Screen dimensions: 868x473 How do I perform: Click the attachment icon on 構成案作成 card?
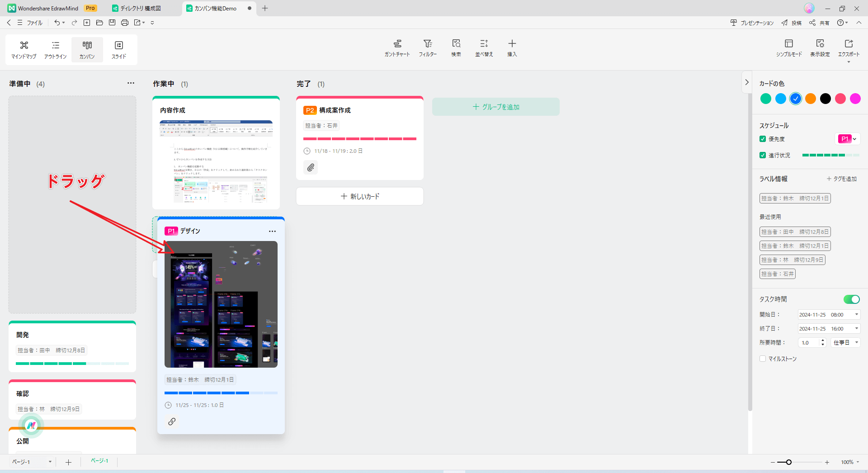pyautogui.click(x=311, y=168)
